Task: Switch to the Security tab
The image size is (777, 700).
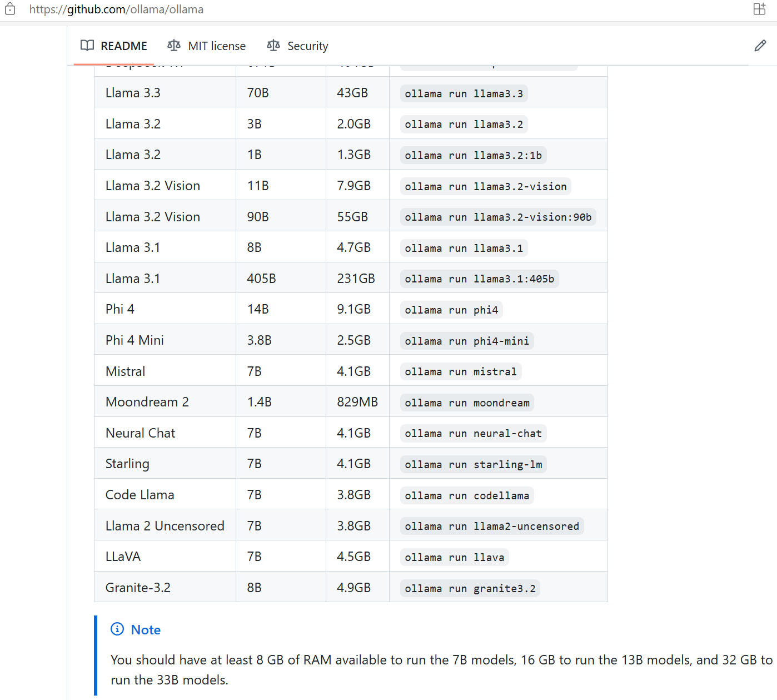Action: tap(297, 46)
